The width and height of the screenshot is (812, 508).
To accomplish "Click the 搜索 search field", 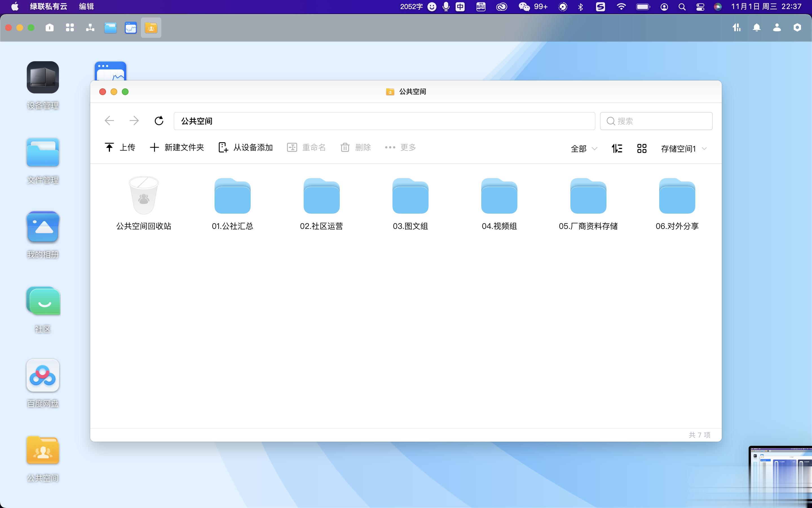I will coord(656,121).
